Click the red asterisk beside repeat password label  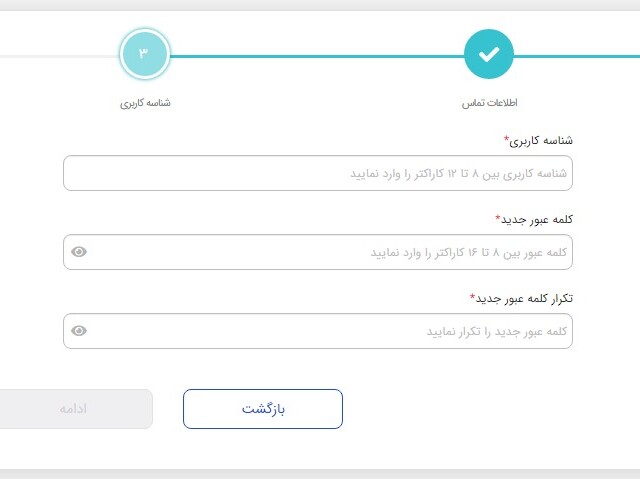tap(473, 295)
